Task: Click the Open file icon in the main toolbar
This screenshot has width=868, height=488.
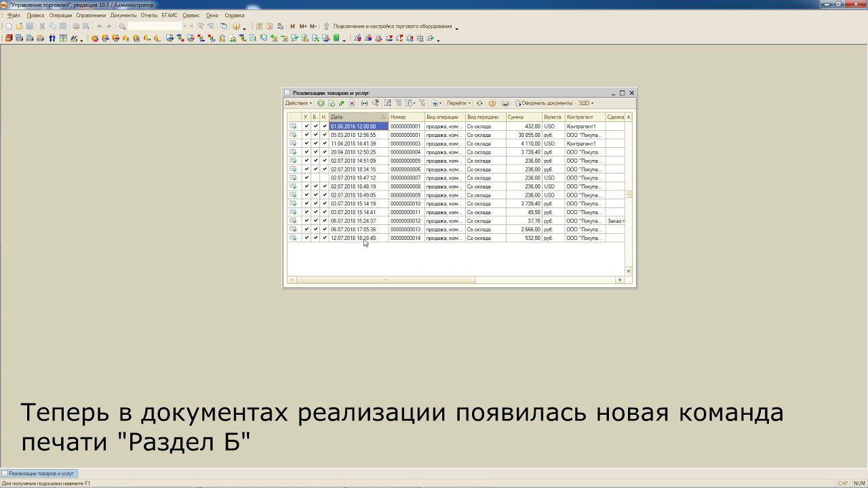Action: click(x=19, y=26)
